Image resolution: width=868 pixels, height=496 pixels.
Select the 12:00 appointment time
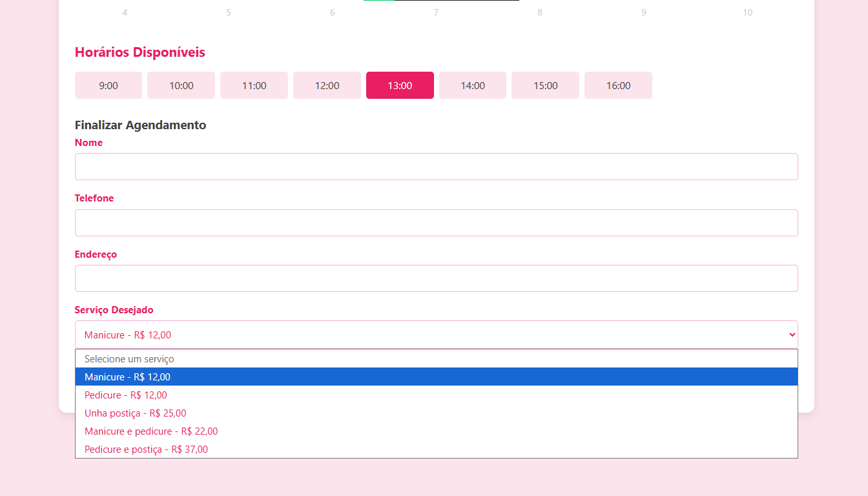pos(327,85)
